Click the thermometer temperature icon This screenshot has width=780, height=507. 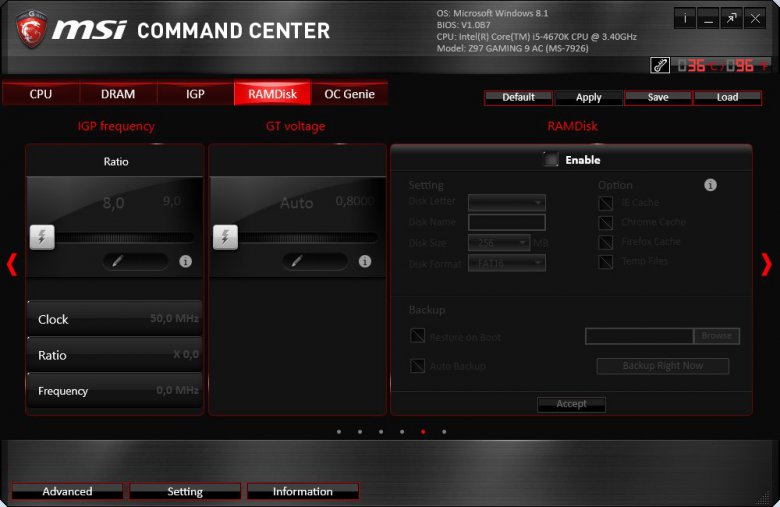[660, 65]
